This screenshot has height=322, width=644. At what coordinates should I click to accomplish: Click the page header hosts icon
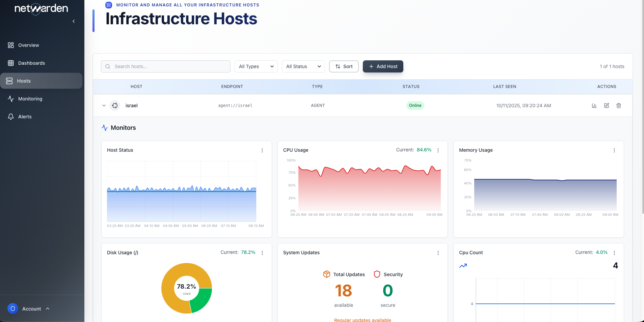coord(109,5)
